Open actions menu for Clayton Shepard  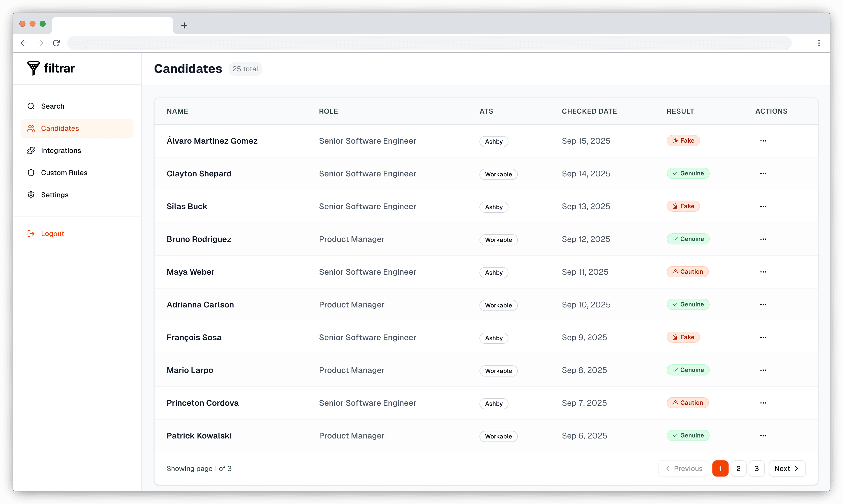coord(763,174)
